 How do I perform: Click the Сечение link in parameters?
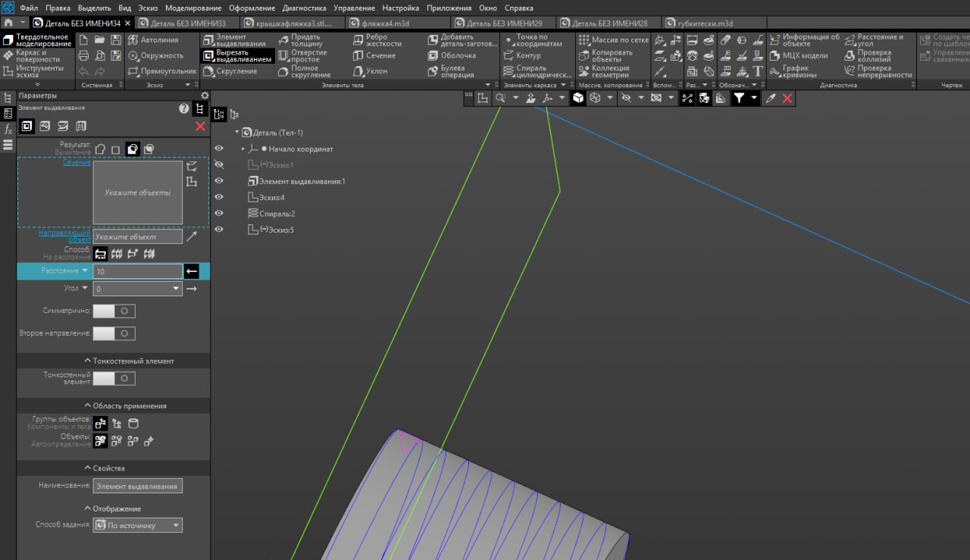(77, 163)
